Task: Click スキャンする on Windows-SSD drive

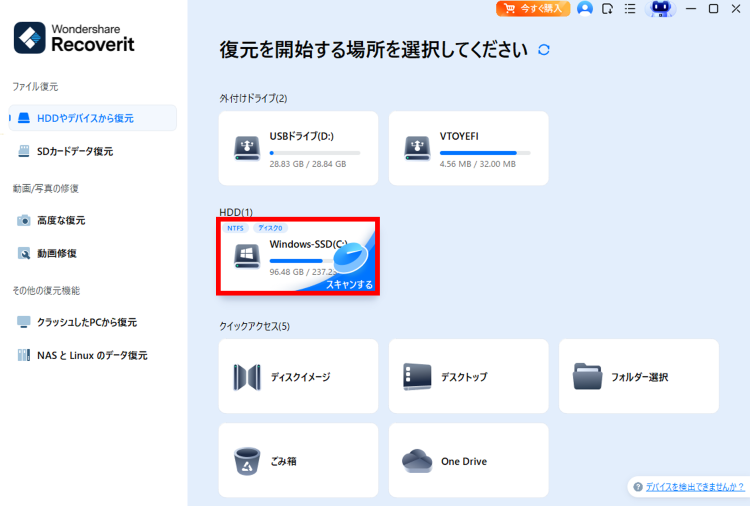Action: pos(349,285)
